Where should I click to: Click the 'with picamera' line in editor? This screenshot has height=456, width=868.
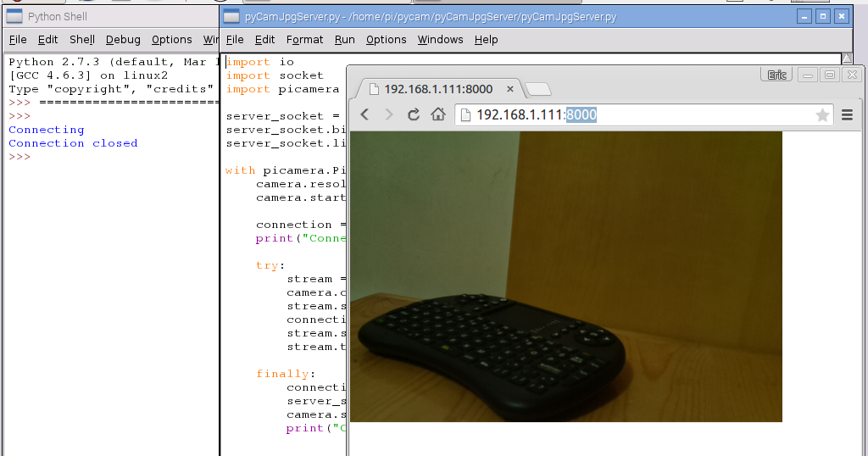[286, 170]
